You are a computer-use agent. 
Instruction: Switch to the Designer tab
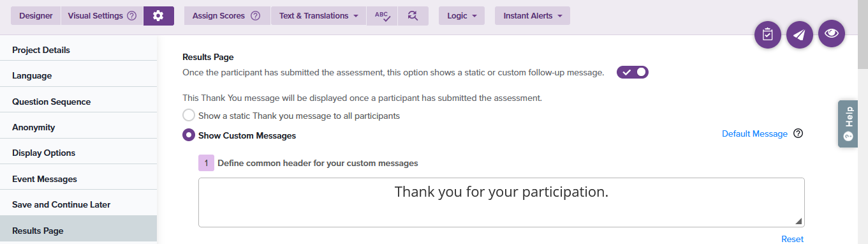point(36,16)
